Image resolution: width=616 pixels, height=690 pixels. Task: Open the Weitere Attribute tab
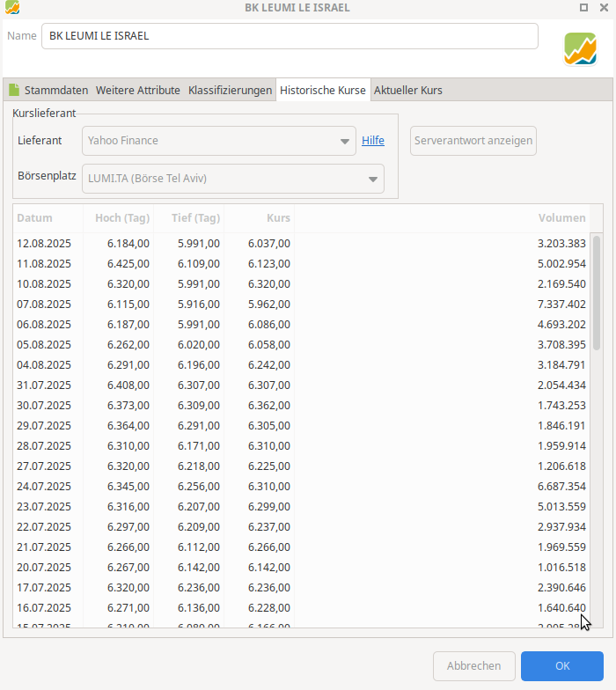[137, 91]
